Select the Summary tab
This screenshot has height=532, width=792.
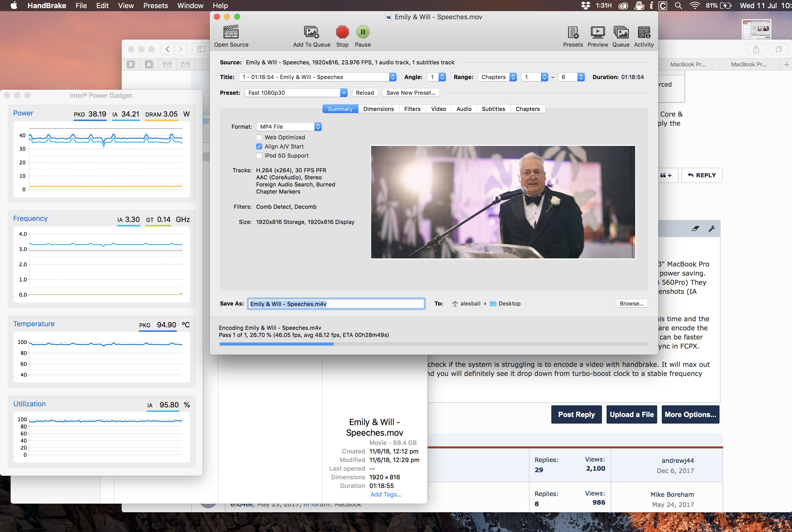click(x=340, y=109)
